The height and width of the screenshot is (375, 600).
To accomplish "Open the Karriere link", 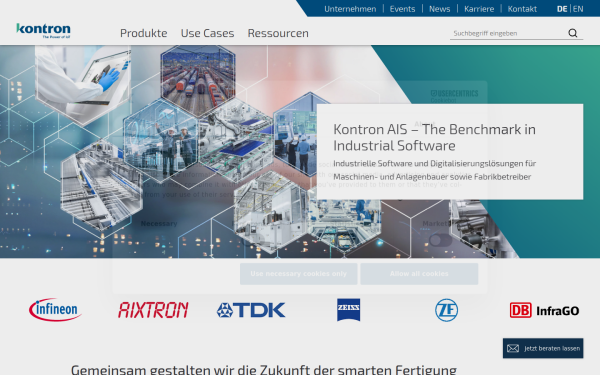I will point(479,9).
